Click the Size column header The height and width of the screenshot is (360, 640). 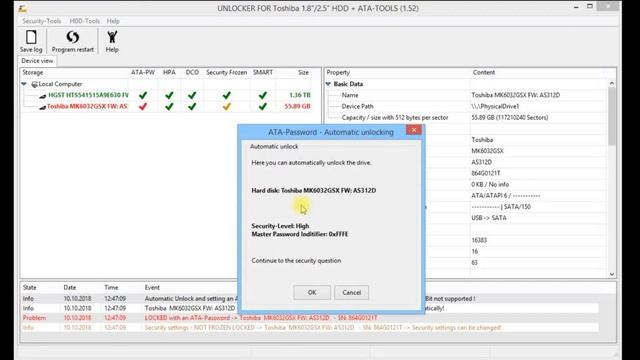(x=303, y=72)
